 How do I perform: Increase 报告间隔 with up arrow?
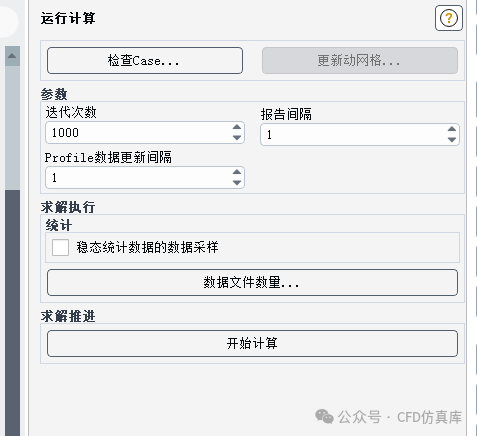coord(452,129)
